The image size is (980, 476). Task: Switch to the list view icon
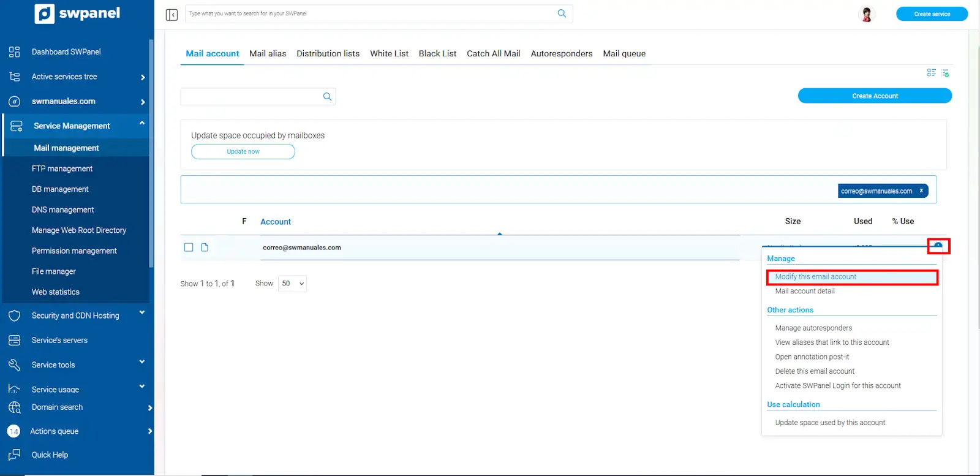click(931, 73)
